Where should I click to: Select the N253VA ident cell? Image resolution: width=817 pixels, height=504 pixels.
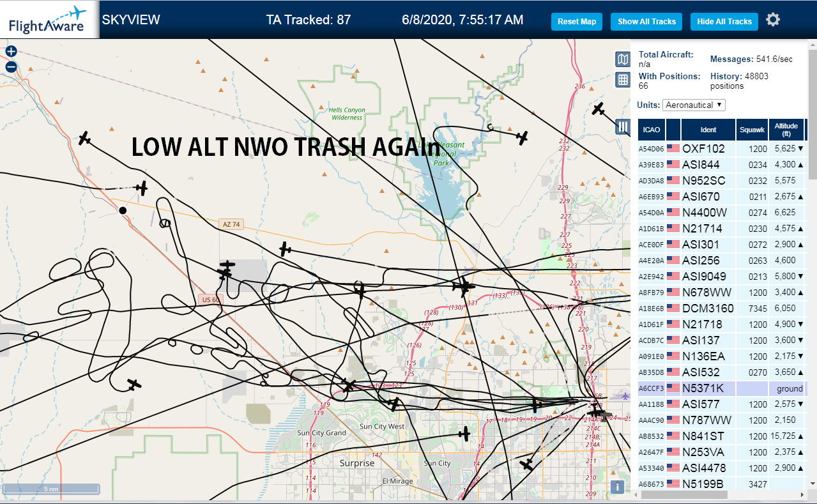[708, 452]
